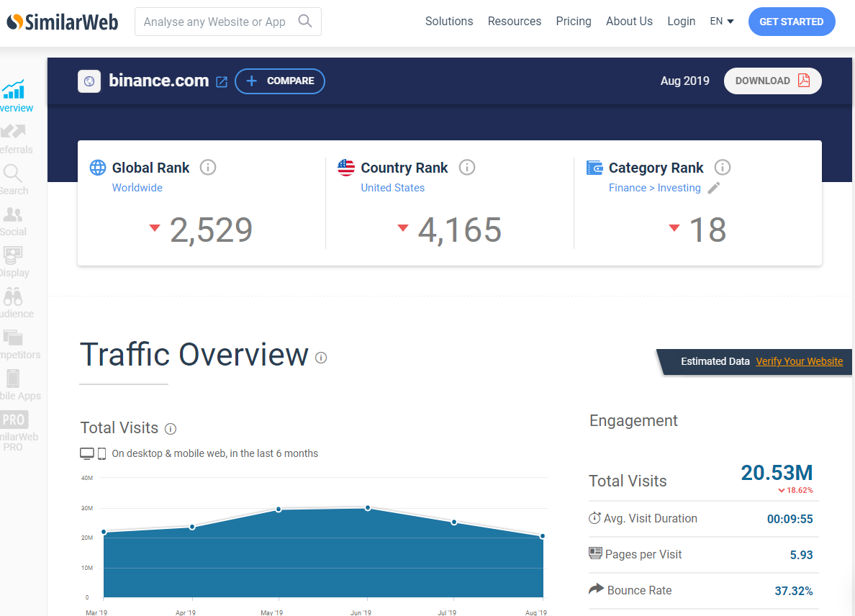The height and width of the screenshot is (616, 855).
Task: Click the Avg. Visit Duration stopwatch icon
Action: (594, 518)
